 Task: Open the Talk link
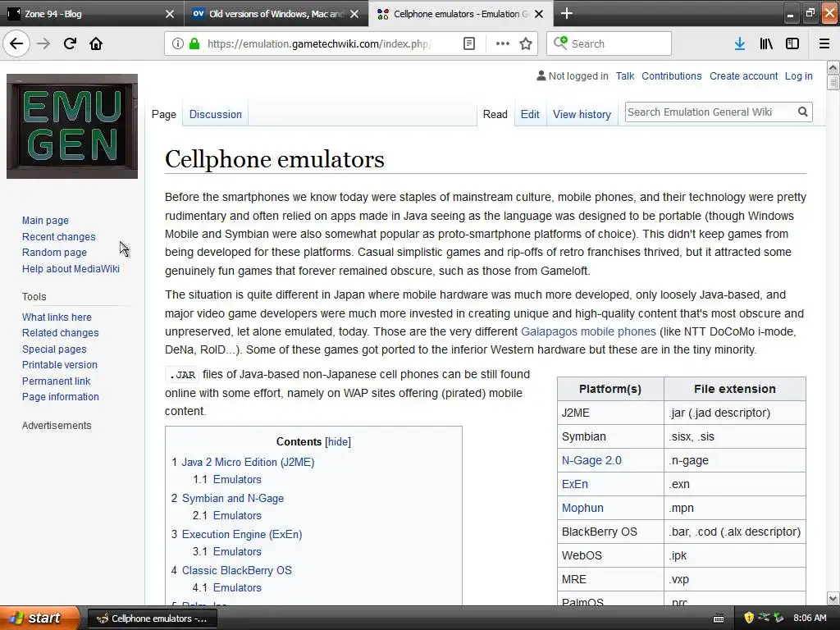coord(624,76)
